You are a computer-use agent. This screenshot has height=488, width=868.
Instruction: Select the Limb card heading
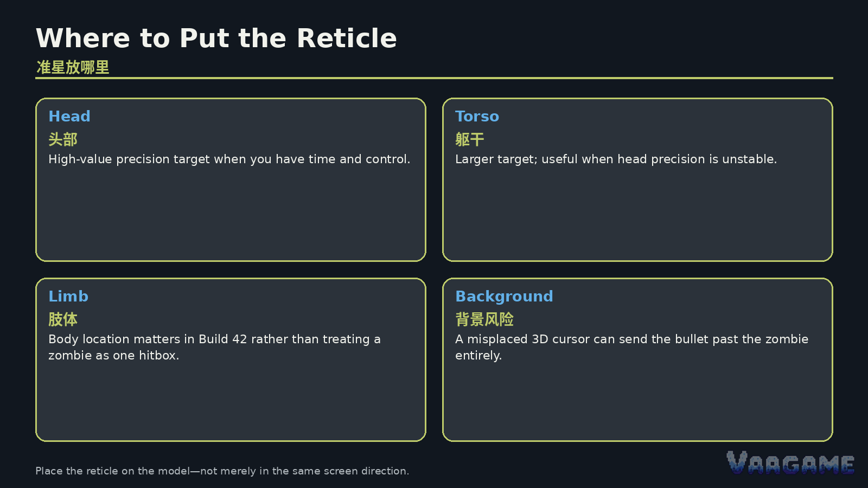68,296
